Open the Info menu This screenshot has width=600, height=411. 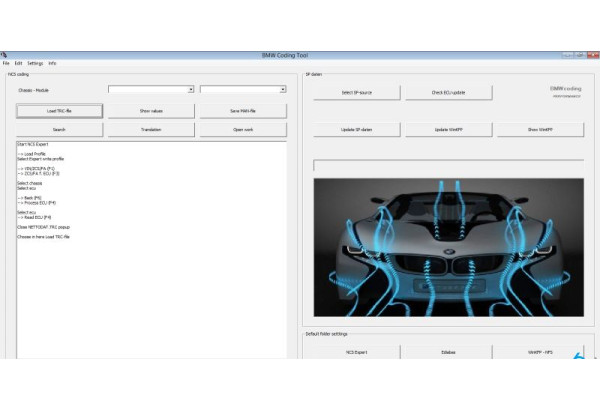tap(52, 63)
